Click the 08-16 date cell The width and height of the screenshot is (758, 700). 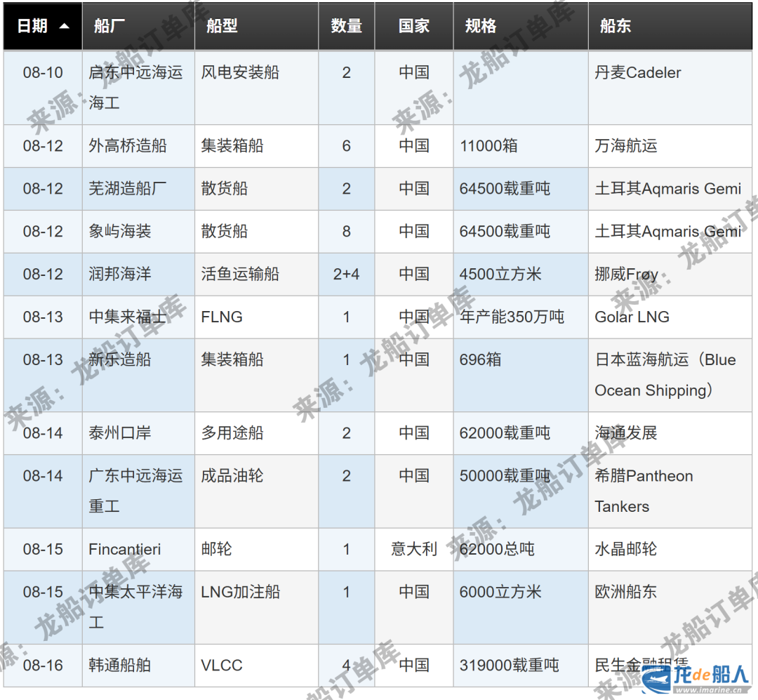[x=43, y=665]
